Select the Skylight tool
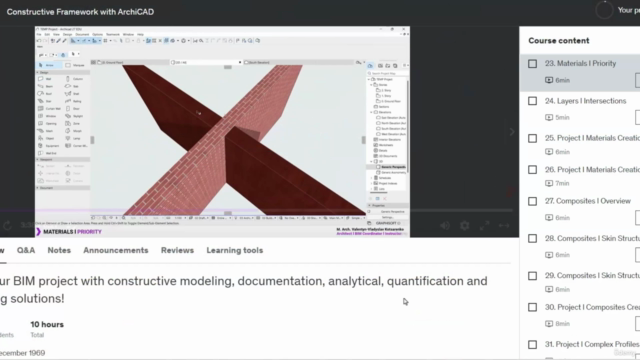The width and height of the screenshot is (640, 360). [x=74, y=116]
